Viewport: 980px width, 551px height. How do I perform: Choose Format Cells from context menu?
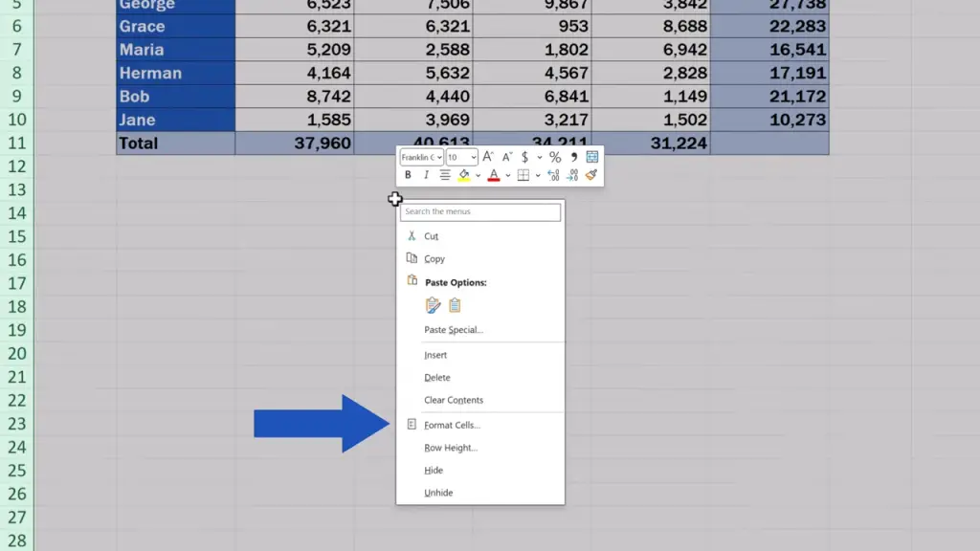(x=452, y=425)
